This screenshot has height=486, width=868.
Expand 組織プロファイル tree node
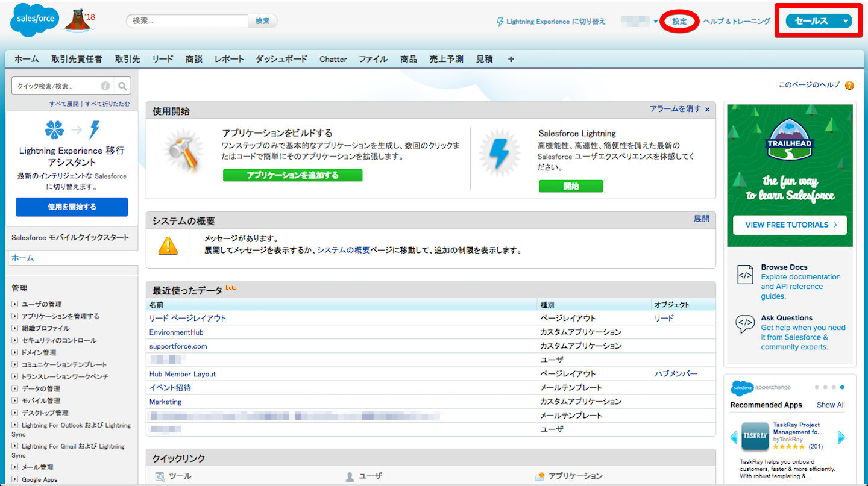15,328
